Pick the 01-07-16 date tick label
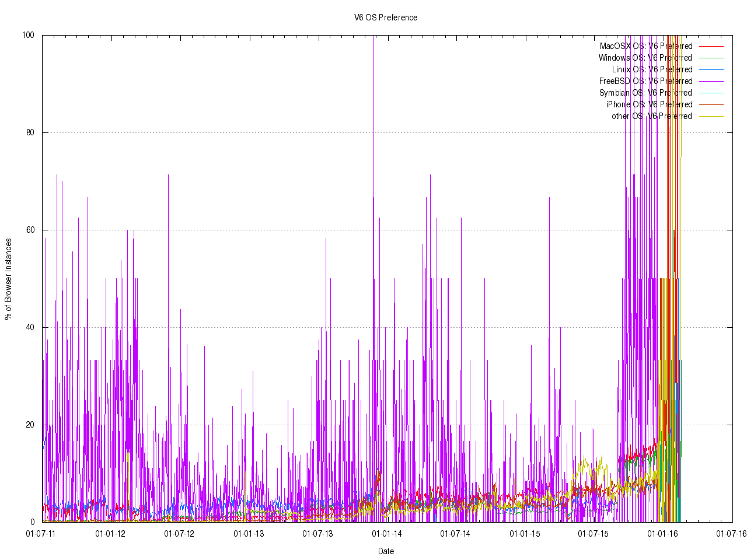Screen dimensions: 747x560 click(731, 533)
